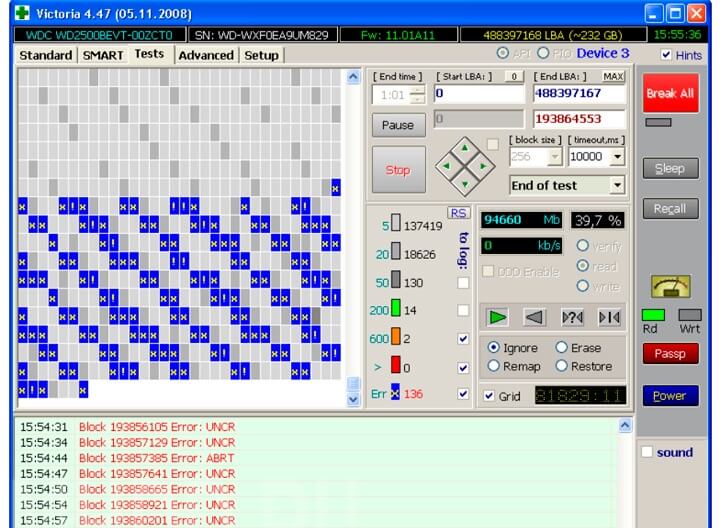Click the butterfly seek scan button
The width and height of the screenshot is (724, 528).
point(609,317)
